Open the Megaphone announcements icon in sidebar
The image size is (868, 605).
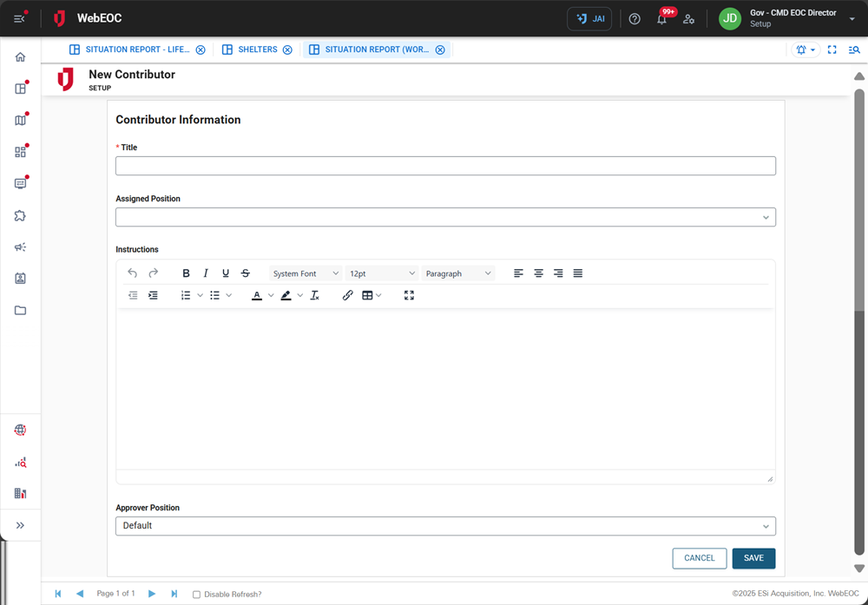coord(19,247)
